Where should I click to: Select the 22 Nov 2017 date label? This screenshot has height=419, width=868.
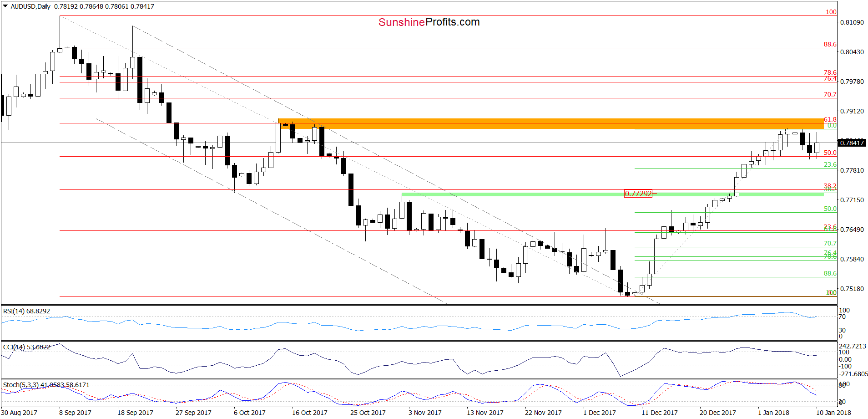[x=543, y=413]
